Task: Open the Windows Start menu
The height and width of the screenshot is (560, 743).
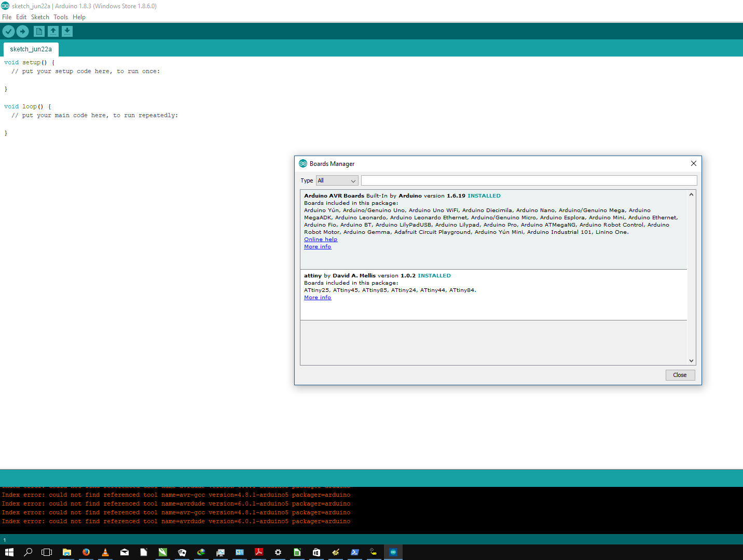Action: (x=9, y=552)
